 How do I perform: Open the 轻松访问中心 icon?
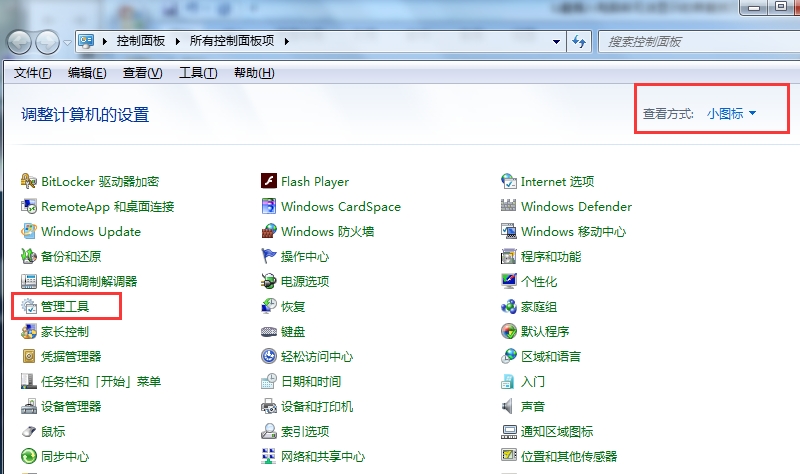269,356
